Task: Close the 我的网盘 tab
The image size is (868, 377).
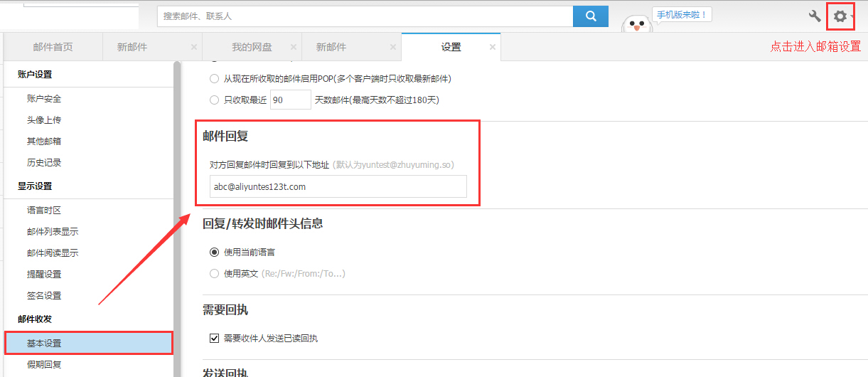Action: [x=294, y=47]
